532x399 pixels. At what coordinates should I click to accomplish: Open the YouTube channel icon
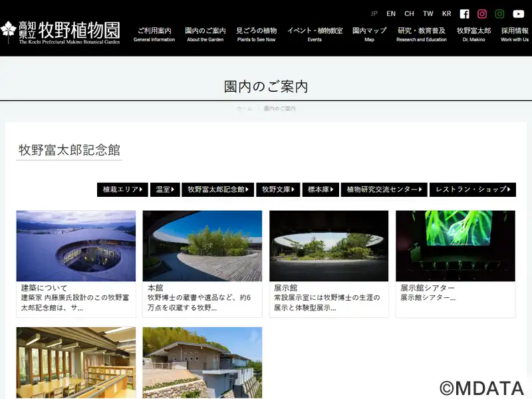518,14
